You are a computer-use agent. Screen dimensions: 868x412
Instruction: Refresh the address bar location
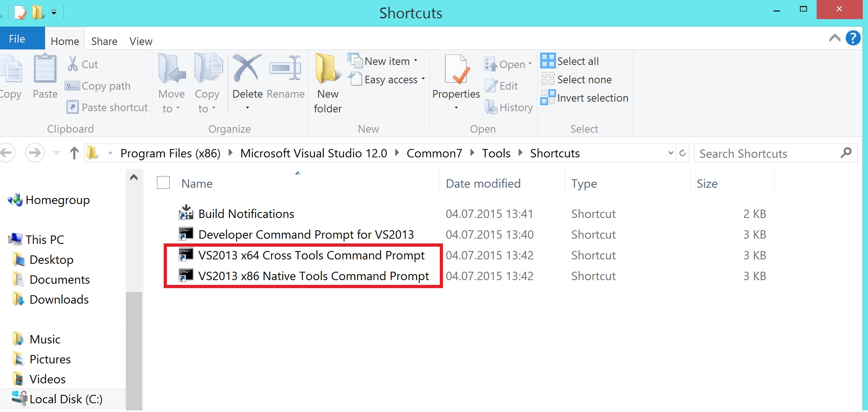tap(682, 153)
